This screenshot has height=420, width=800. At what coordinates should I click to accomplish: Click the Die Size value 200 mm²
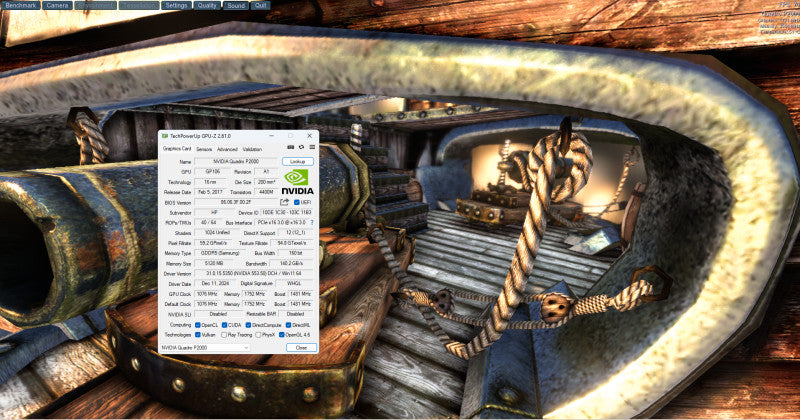tap(266, 182)
